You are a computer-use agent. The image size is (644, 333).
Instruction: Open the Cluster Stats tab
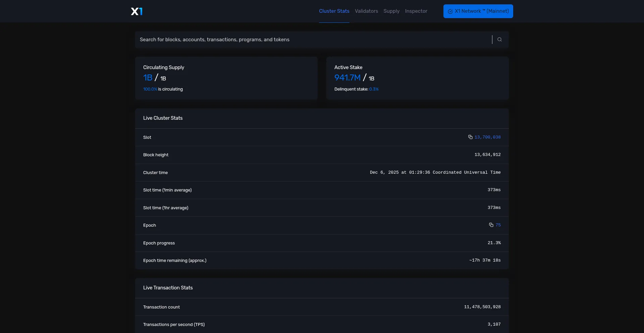point(334,11)
